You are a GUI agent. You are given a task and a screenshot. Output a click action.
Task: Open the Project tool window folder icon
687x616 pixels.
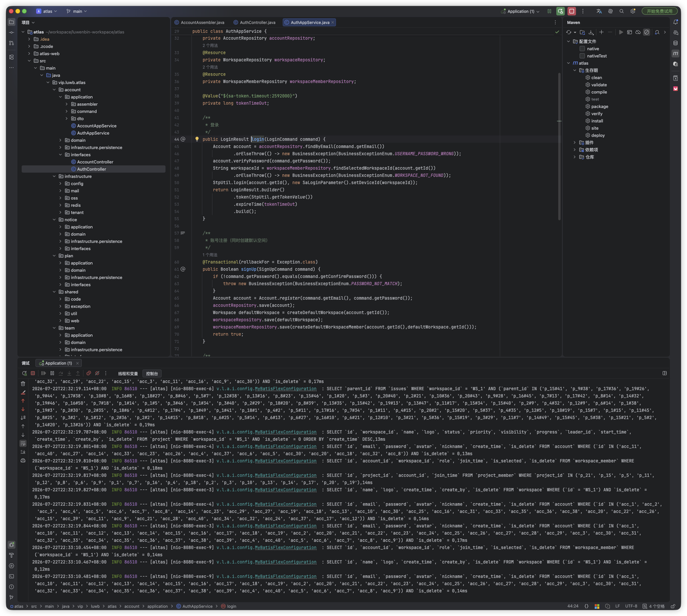point(12,22)
